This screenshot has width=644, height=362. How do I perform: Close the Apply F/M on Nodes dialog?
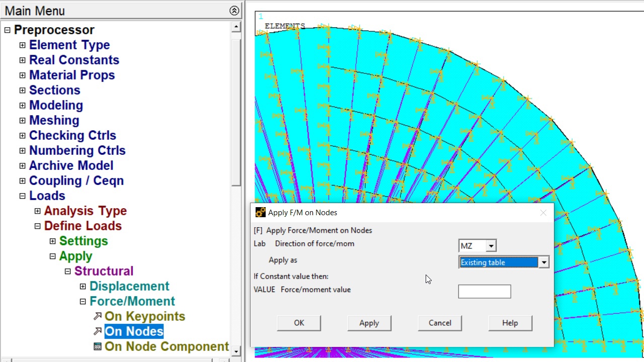click(x=543, y=213)
